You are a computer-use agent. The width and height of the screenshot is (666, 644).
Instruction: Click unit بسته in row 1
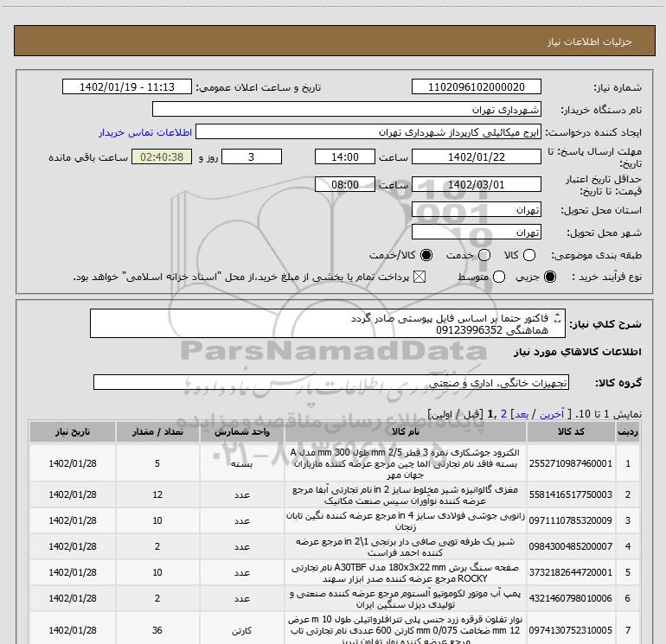click(241, 463)
